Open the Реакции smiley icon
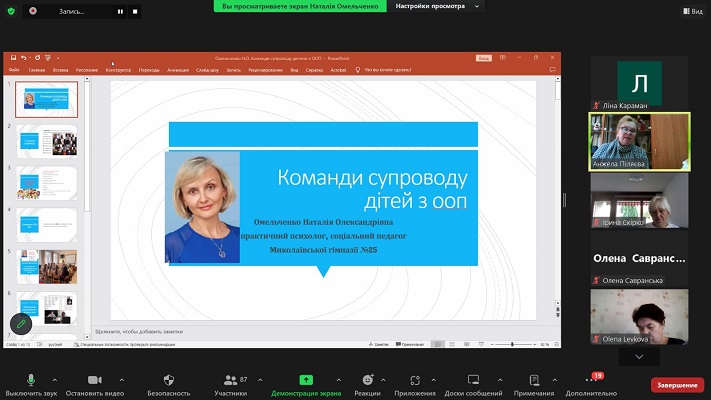Screen dimensions: 711x400 coord(367,381)
